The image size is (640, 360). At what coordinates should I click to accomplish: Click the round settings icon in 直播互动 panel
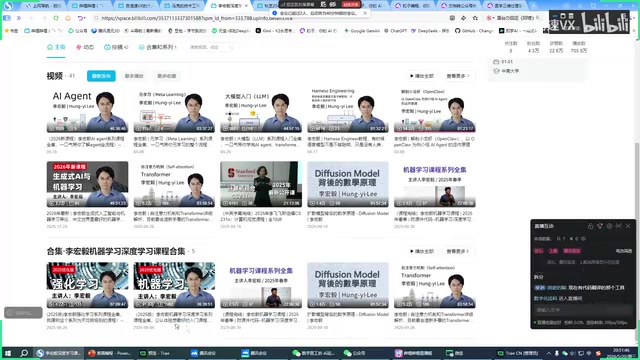(609, 226)
